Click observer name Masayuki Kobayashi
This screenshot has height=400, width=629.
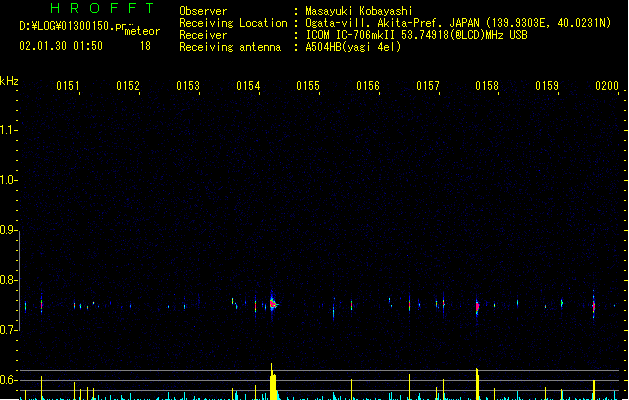pos(359,11)
